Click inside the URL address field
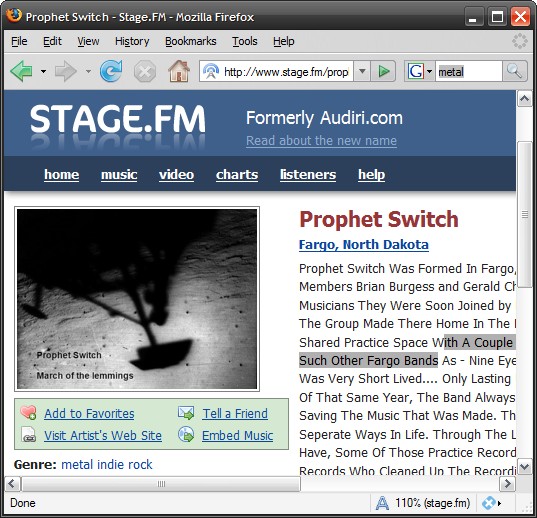This screenshot has width=537, height=518. click(286, 72)
